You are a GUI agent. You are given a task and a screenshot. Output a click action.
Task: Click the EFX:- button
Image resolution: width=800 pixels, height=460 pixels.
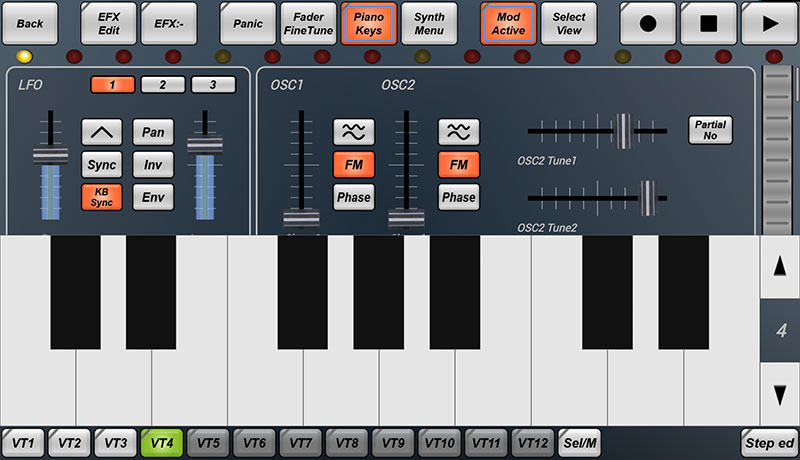[169, 23]
